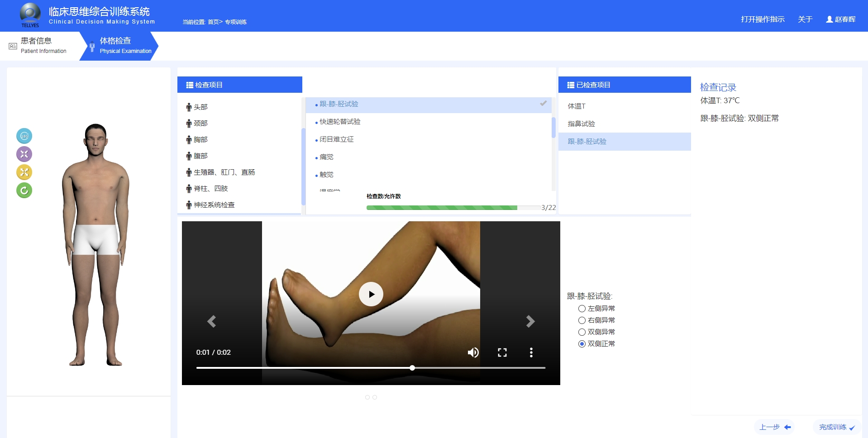Screen dimensions: 868x438
Task: Expand the 生殖器、肛门、直肠 category
Action: click(x=220, y=172)
